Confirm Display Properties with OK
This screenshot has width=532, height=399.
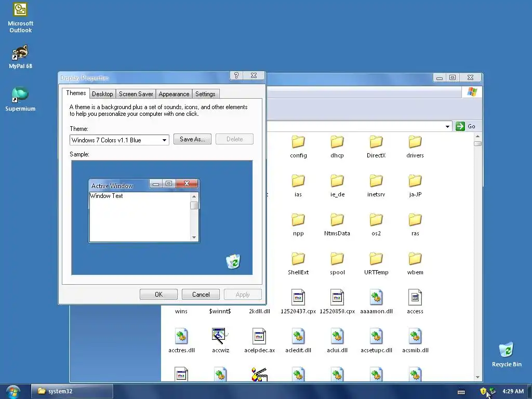[158, 295]
